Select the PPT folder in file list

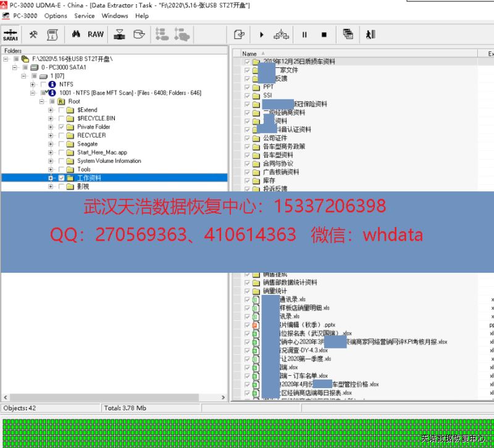pyautogui.click(x=268, y=87)
